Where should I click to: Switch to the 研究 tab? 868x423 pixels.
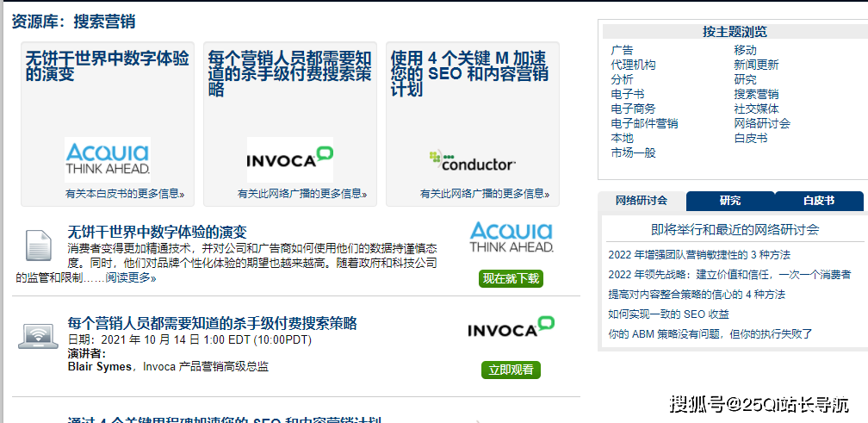[x=730, y=201]
